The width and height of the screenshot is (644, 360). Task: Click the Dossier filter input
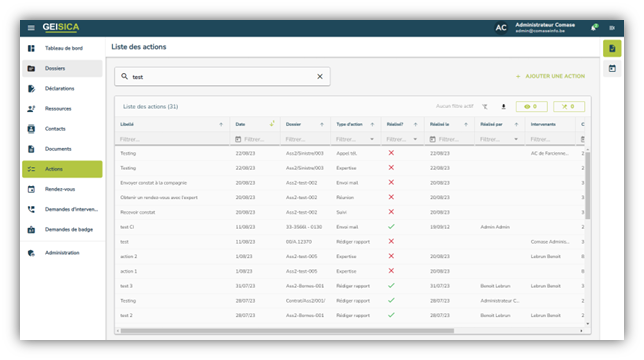click(306, 140)
